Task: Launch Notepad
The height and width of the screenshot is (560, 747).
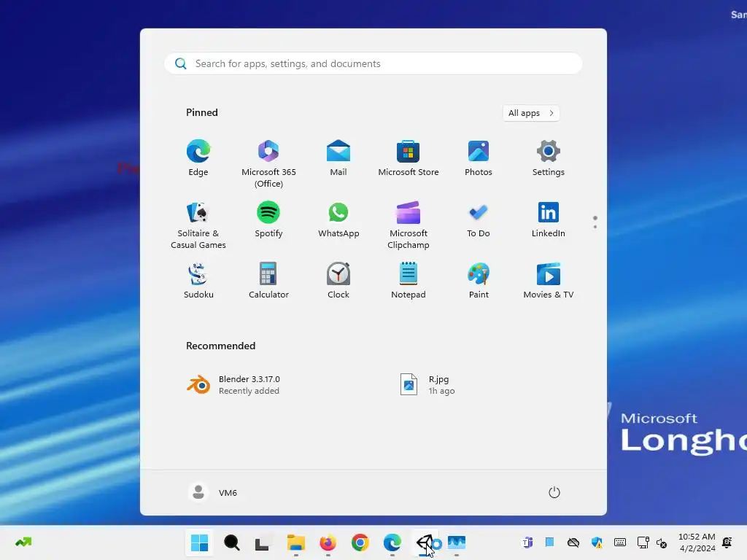Action: click(409, 281)
